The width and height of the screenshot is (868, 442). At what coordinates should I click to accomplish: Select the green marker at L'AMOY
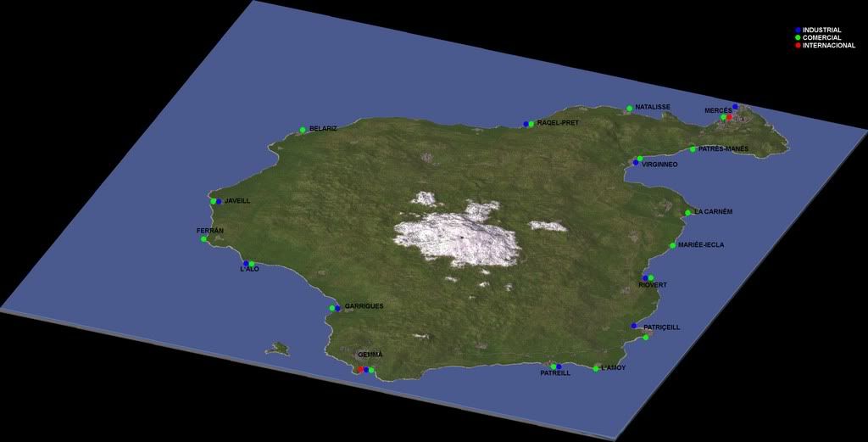[x=597, y=368]
